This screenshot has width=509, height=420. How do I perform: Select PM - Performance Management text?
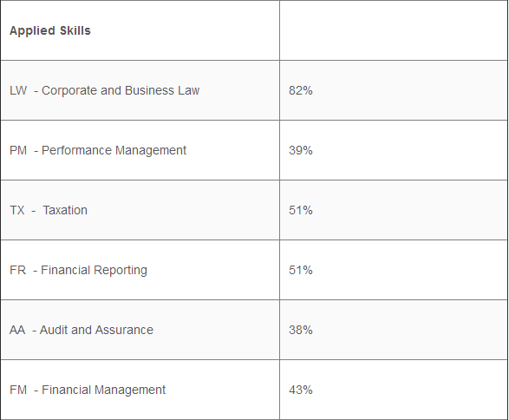[x=98, y=151]
